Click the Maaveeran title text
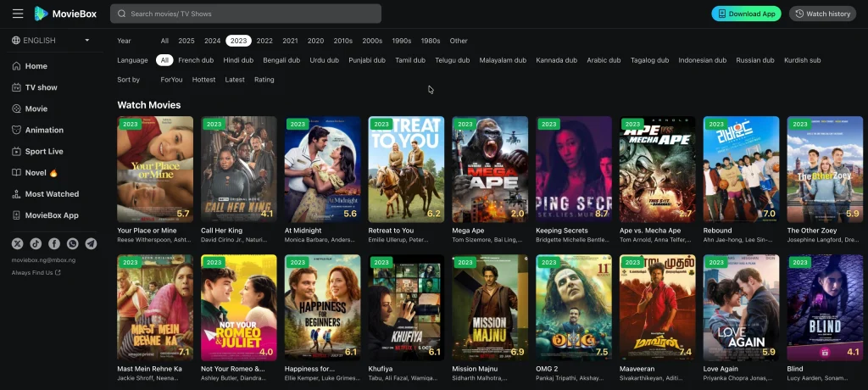This screenshot has height=390, width=868. coord(637,369)
